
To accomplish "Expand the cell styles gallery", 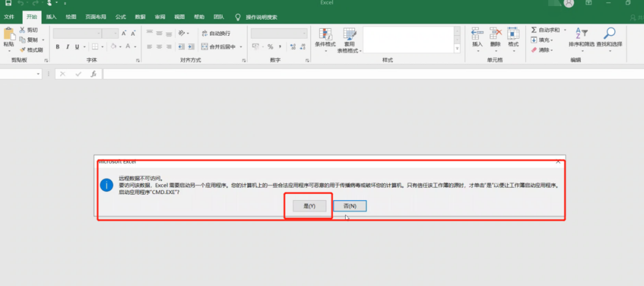I will click(x=457, y=49).
